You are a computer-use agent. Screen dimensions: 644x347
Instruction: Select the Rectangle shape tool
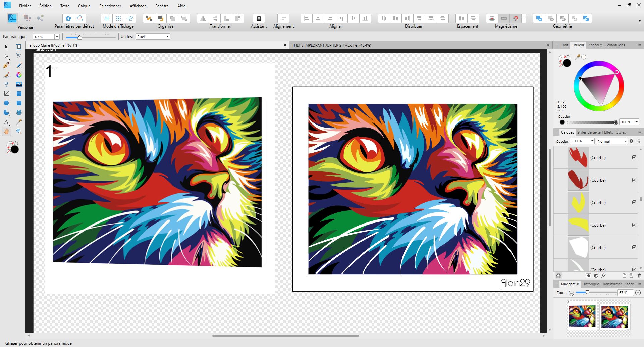(x=19, y=94)
